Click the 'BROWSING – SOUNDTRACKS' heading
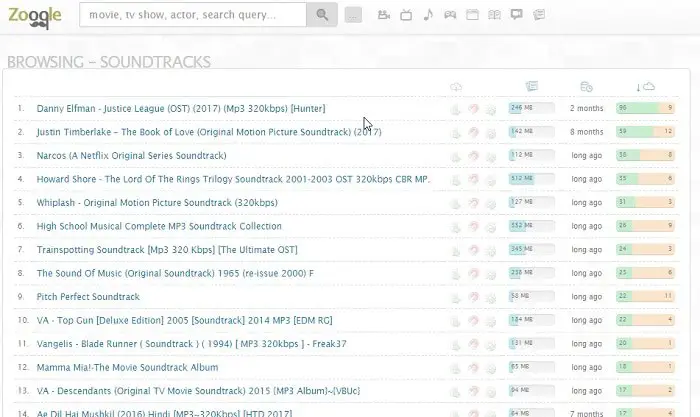700x417 pixels. 109,62
